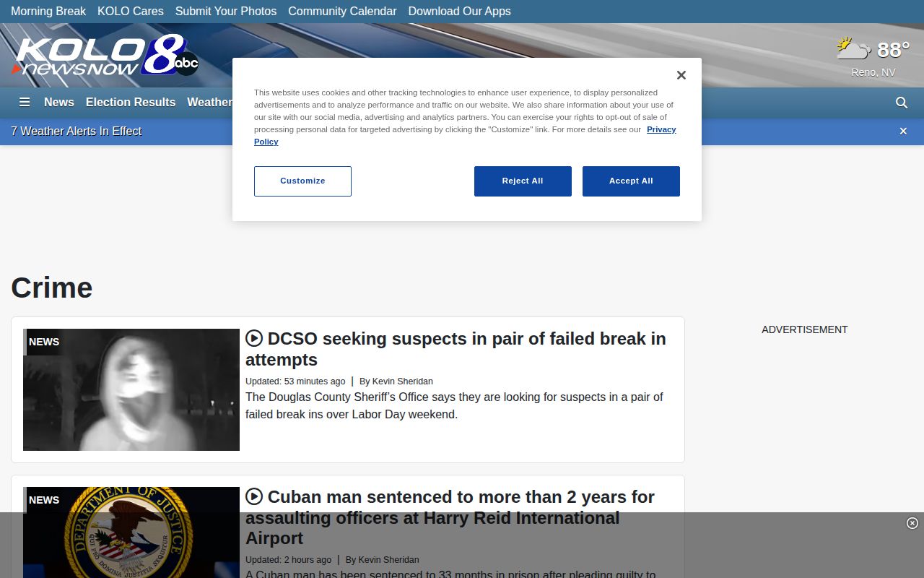The height and width of the screenshot is (578, 924).
Task: Click play icon on DCSO headline
Action: pyautogui.click(x=254, y=338)
